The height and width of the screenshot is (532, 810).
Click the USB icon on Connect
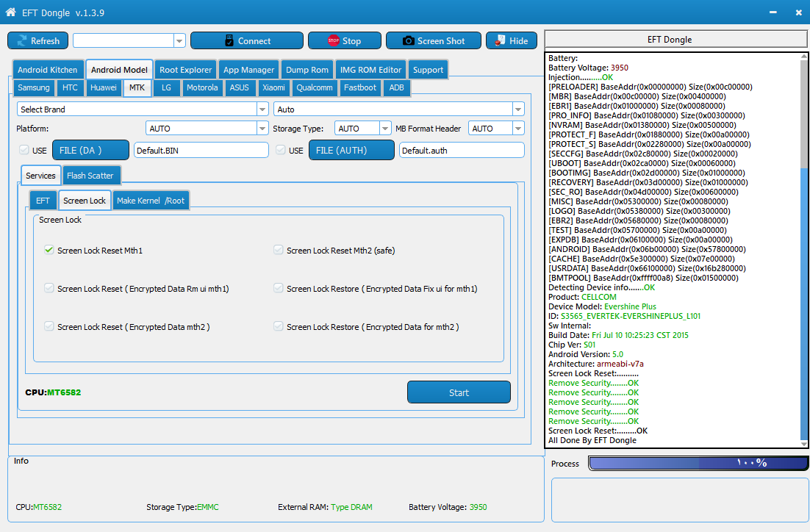point(229,40)
